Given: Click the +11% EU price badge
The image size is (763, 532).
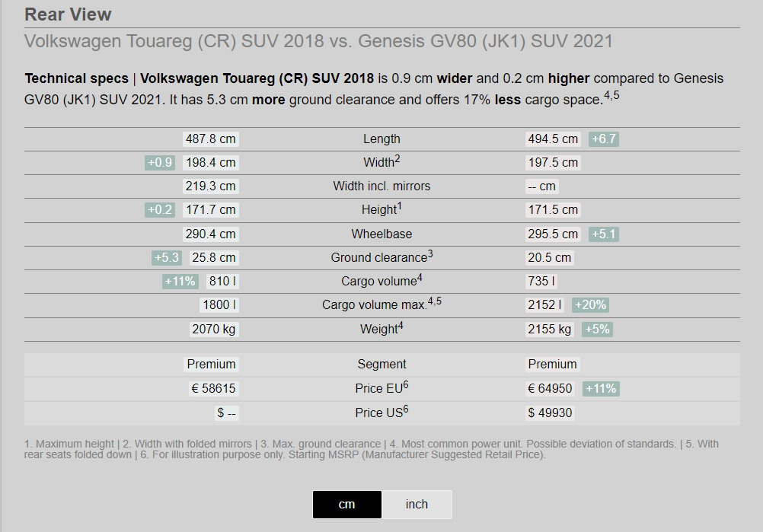Looking at the screenshot, I should [x=601, y=389].
